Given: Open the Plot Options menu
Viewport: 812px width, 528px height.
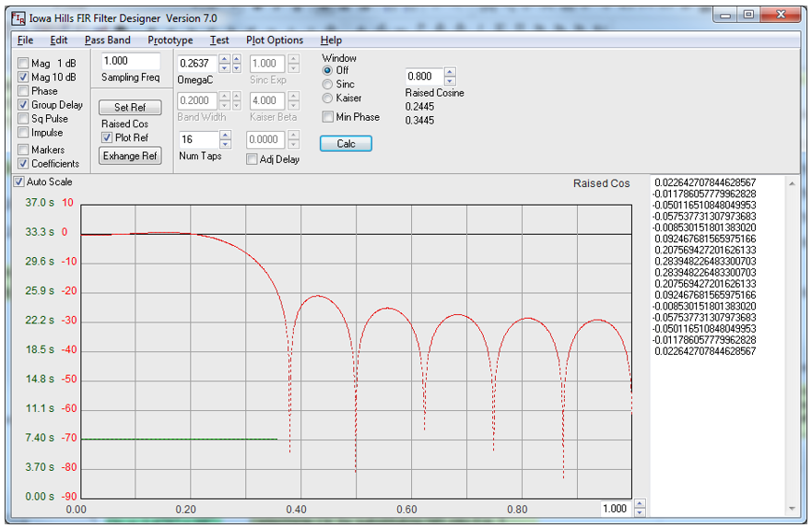Looking at the screenshot, I should (275, 41).
